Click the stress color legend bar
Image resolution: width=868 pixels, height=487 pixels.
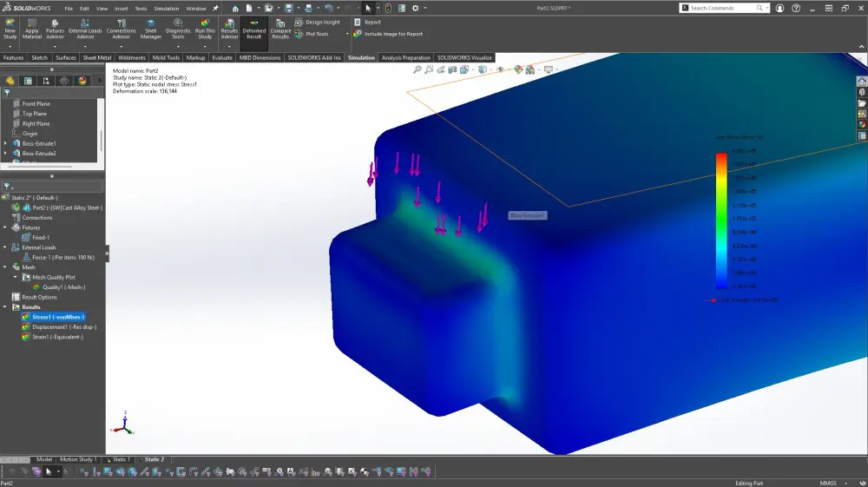tap(721, 220)
